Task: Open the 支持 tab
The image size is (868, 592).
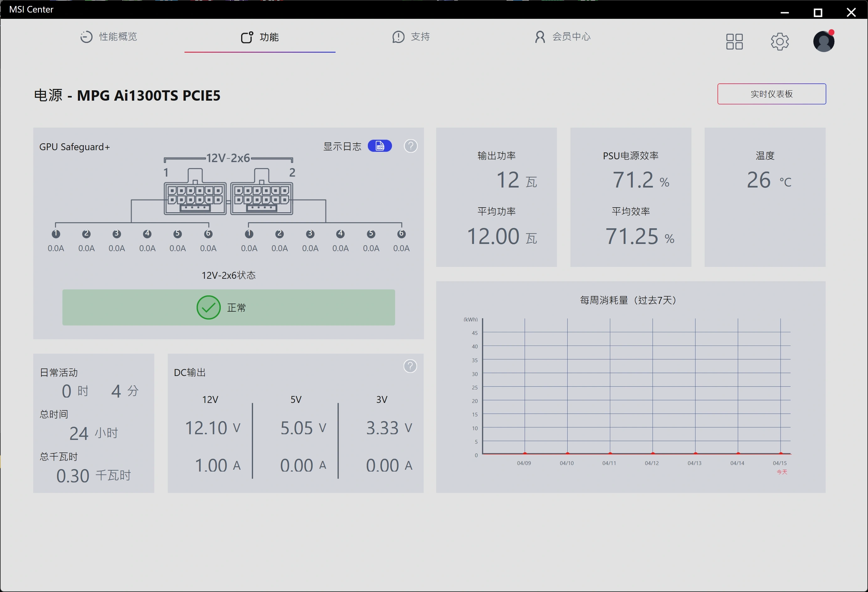Action: click(411, 37)
